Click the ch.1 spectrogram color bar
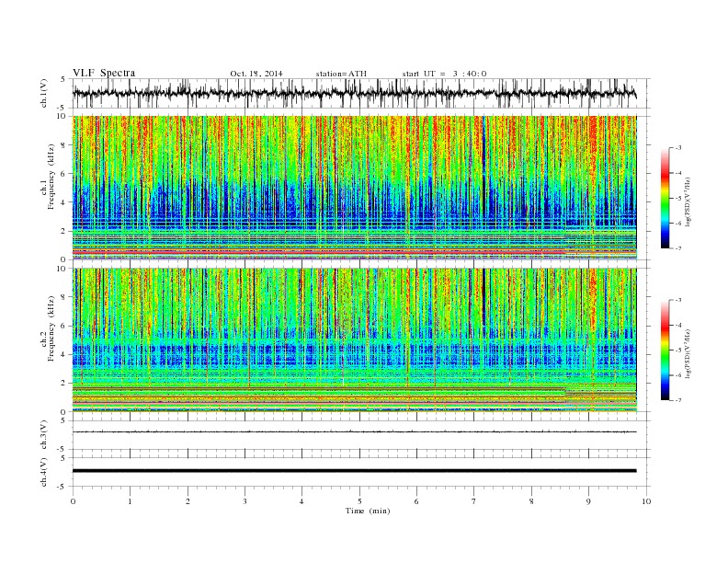This screenshot has width=728, height=563. point(665,198)
